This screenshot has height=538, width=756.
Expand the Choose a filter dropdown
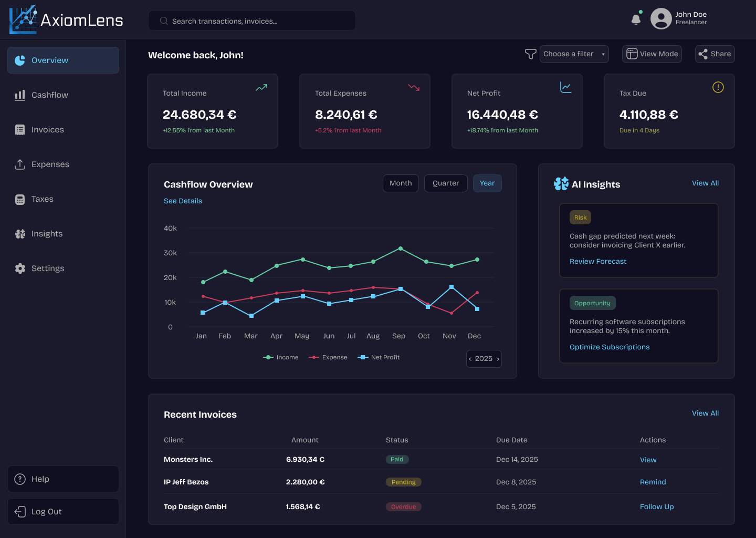tap(574, 54)
